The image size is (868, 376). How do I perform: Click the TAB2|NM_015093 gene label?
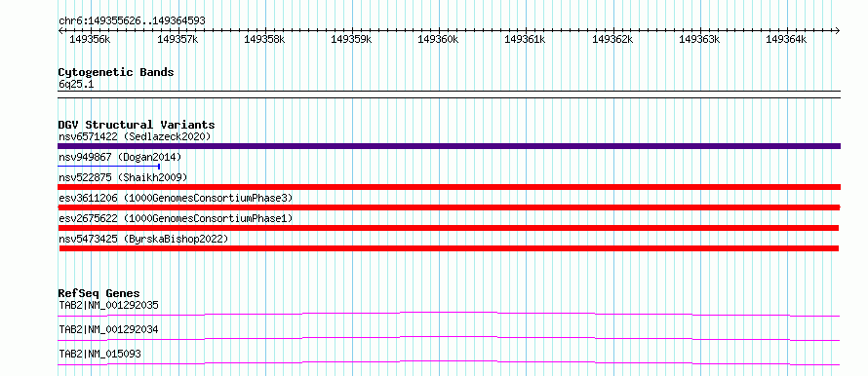pyautogui.click(x=99, y=354)
